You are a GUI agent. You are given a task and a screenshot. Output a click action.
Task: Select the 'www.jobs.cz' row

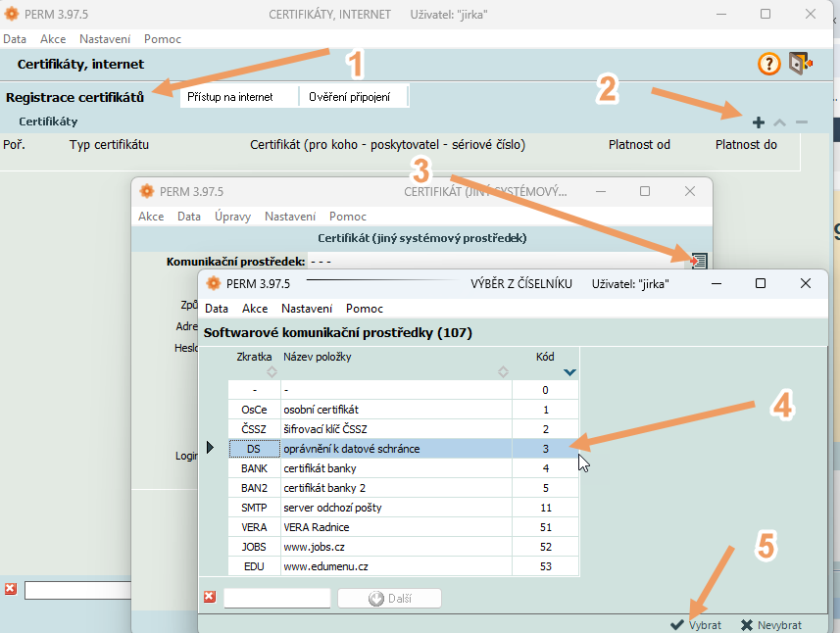404,547
